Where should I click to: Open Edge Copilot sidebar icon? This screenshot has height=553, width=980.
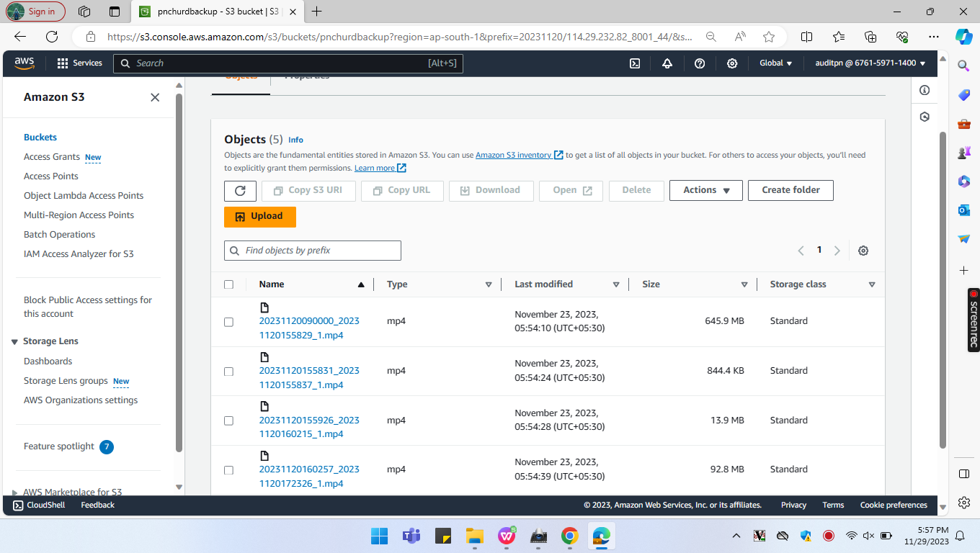pos(964,37)
